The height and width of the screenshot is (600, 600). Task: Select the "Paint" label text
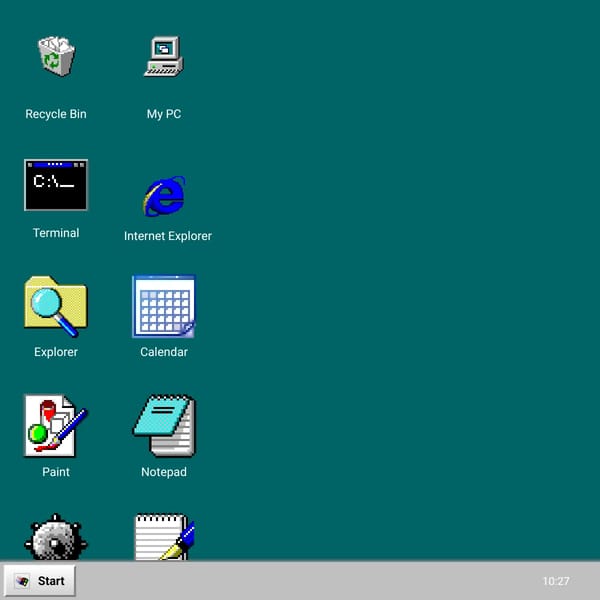[56, 472]
